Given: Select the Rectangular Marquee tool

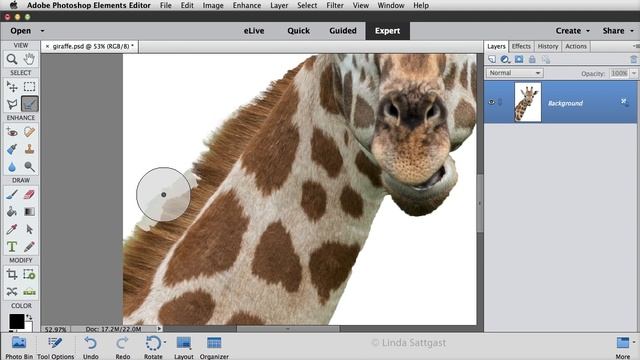Looking at the screenshot, I should (29, 87).
